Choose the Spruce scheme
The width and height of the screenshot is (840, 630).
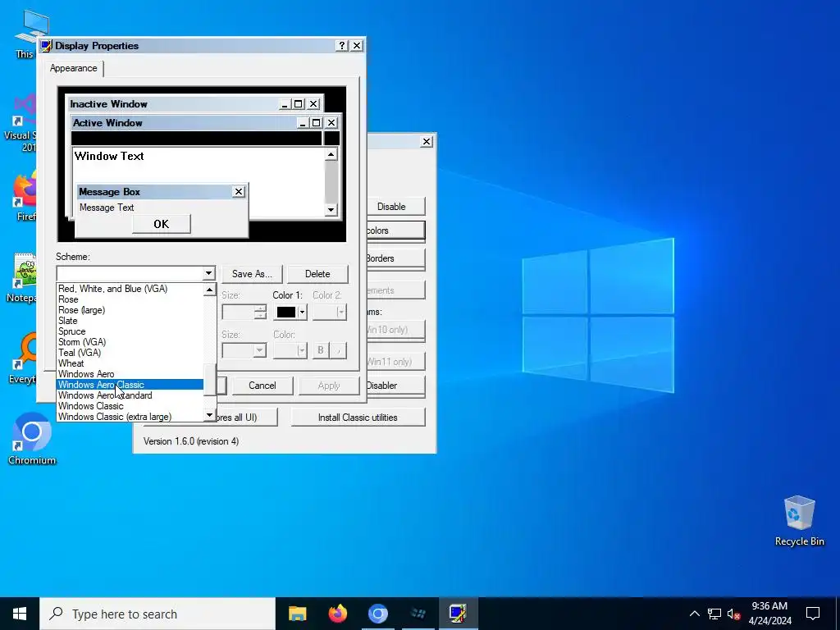pos(130,331)
